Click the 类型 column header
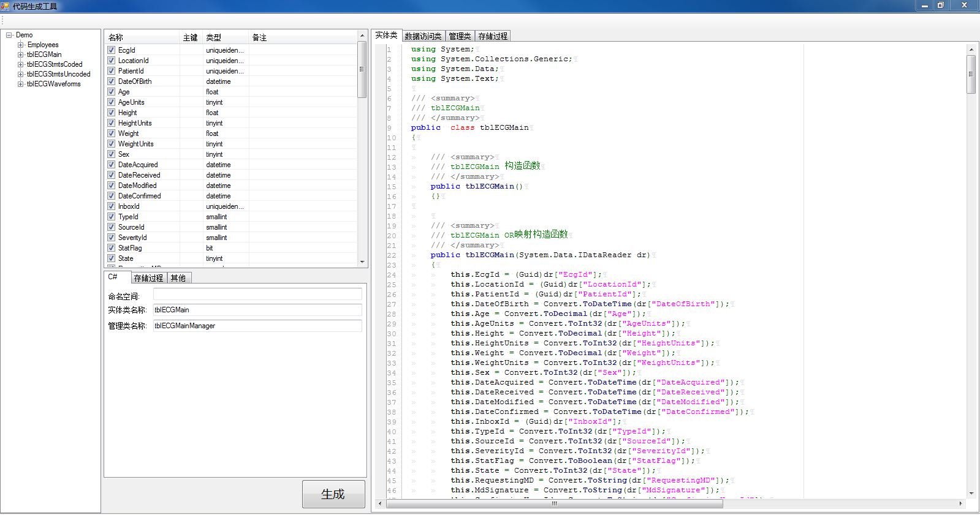 (x=226, y=37)
